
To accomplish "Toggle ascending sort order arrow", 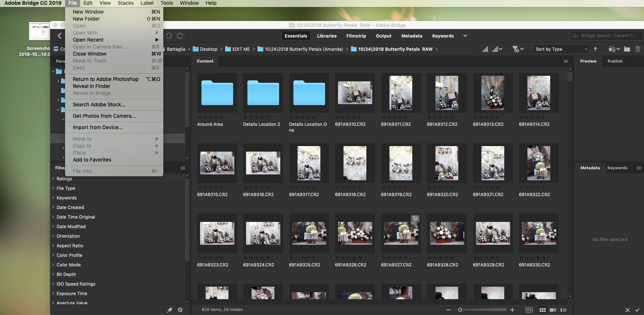I will coord(595,49).
